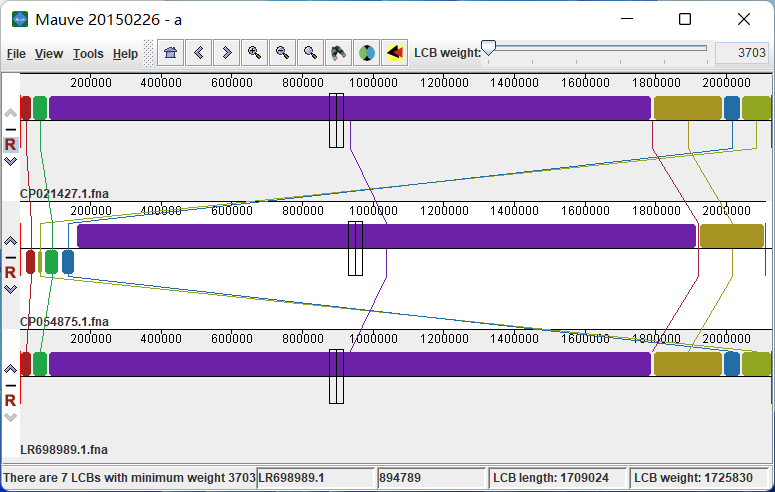Viewport: 775px width, 492px height.
Task: Click the zoom out magnifier icon
Action: (x=283, y=53)
